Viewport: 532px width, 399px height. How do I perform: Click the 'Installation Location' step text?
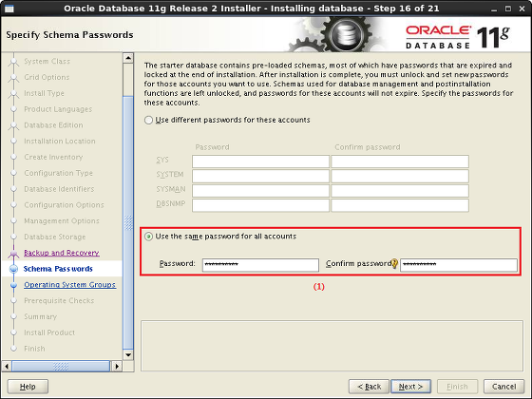60,142
